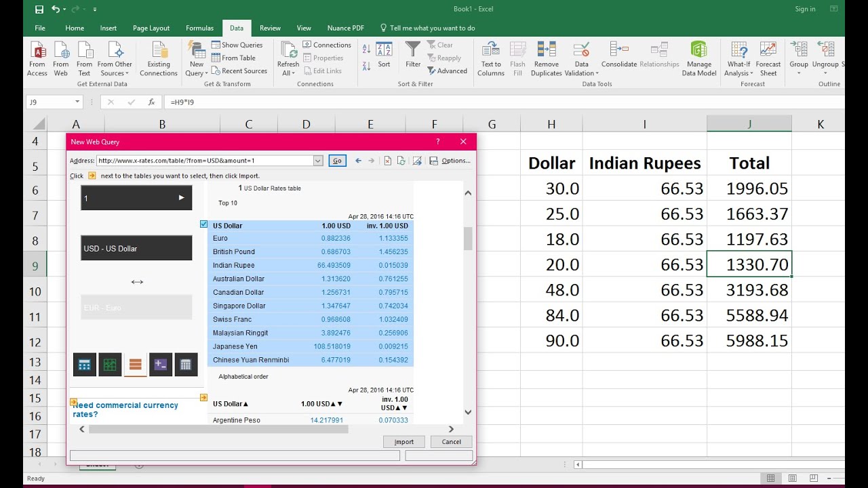Click the horizontal scrollbar thumb in web preview

(x=218, y=429)
